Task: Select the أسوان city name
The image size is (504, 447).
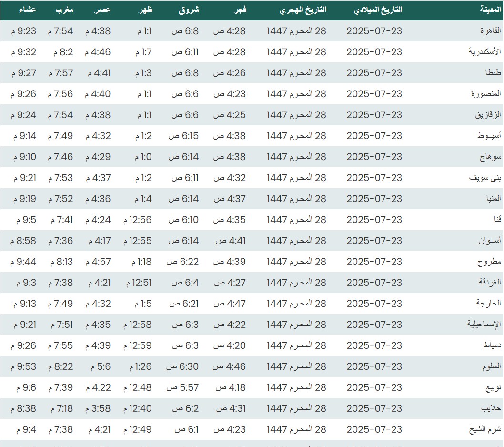Action: 490,241
